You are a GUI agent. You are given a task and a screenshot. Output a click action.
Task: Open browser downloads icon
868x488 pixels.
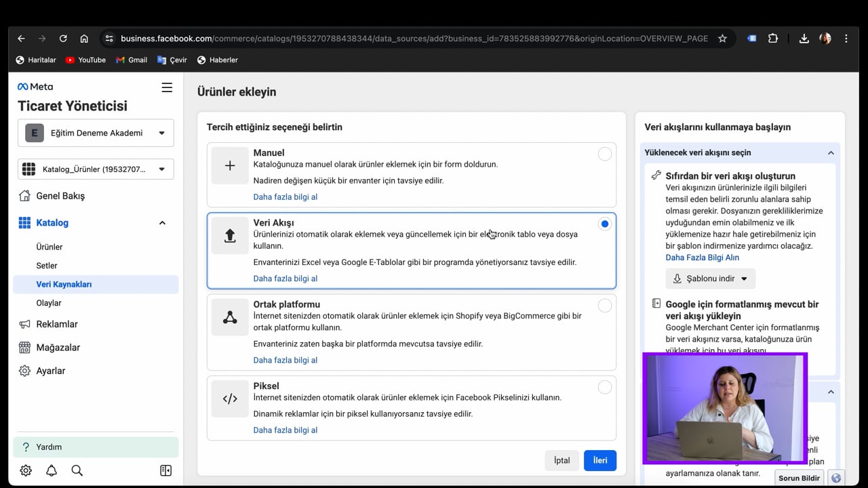[x=804, y=39]
